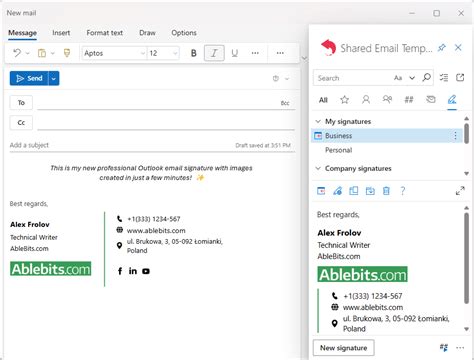Edit signature using pen icon

pos(337,191)
